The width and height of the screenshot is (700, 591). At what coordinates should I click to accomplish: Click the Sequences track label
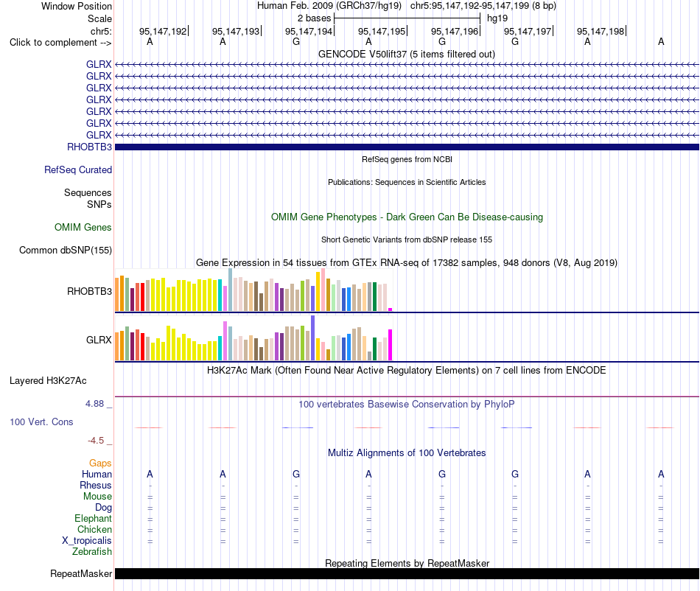[x=88, y=192]
